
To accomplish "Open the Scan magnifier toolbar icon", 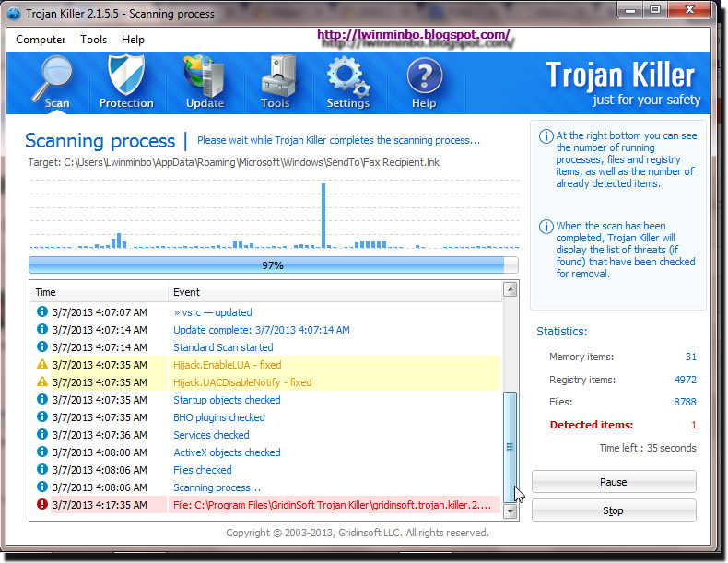I will pyautogui.click(x=53, y=82).
